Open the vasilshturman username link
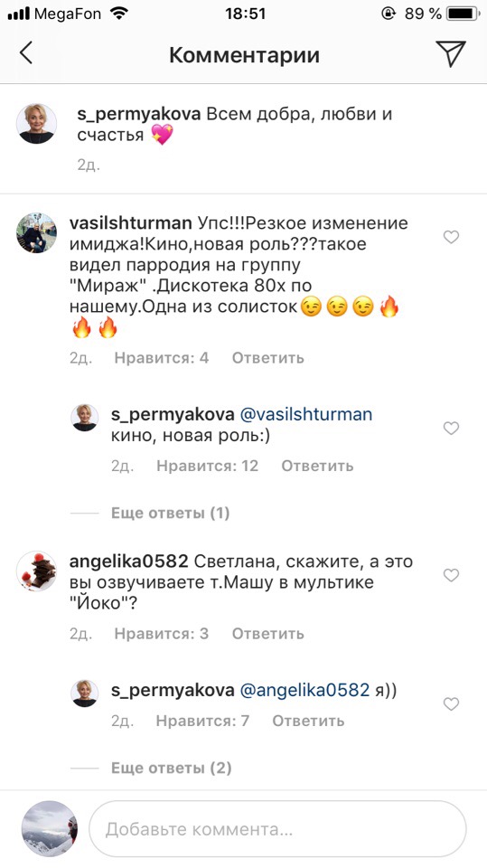 131,223
